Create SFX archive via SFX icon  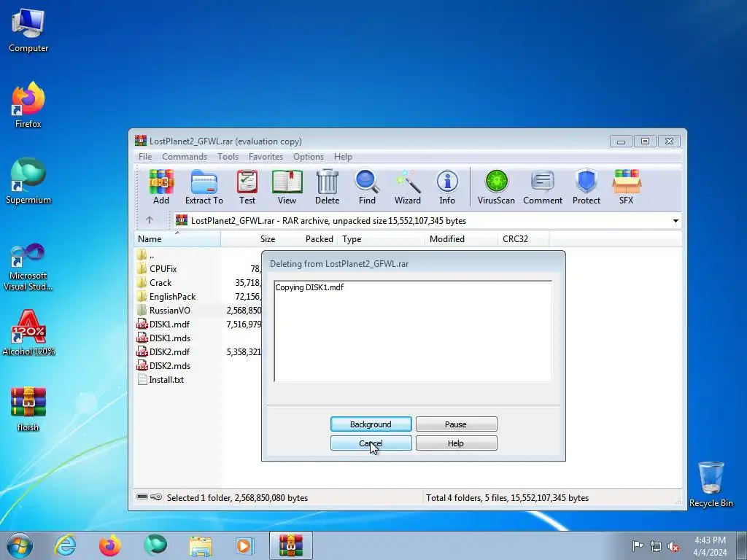click(x=627, y=187)
